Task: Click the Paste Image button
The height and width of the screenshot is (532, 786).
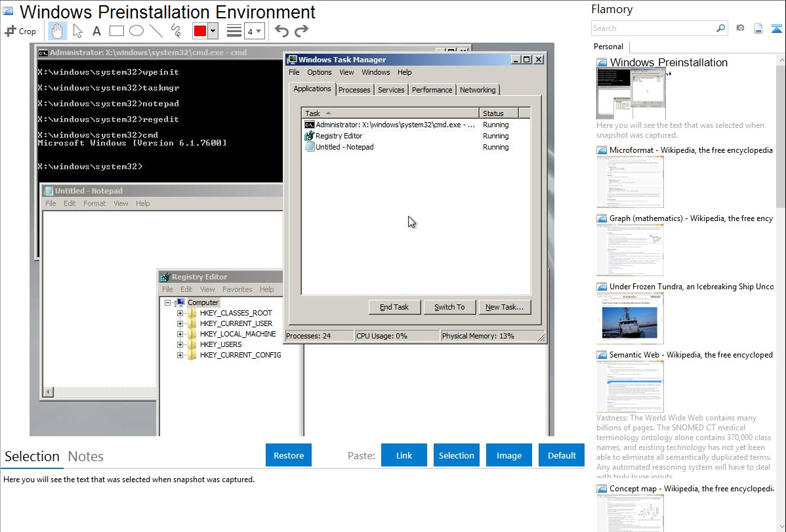Action: [508, 455]
